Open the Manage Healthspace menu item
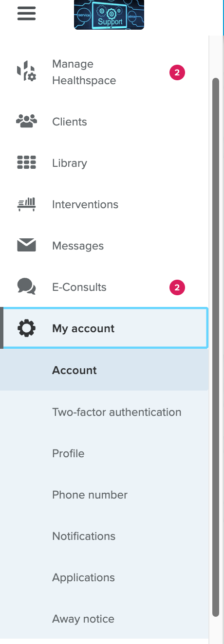This screenshot has height=644, width=224. 105,72
